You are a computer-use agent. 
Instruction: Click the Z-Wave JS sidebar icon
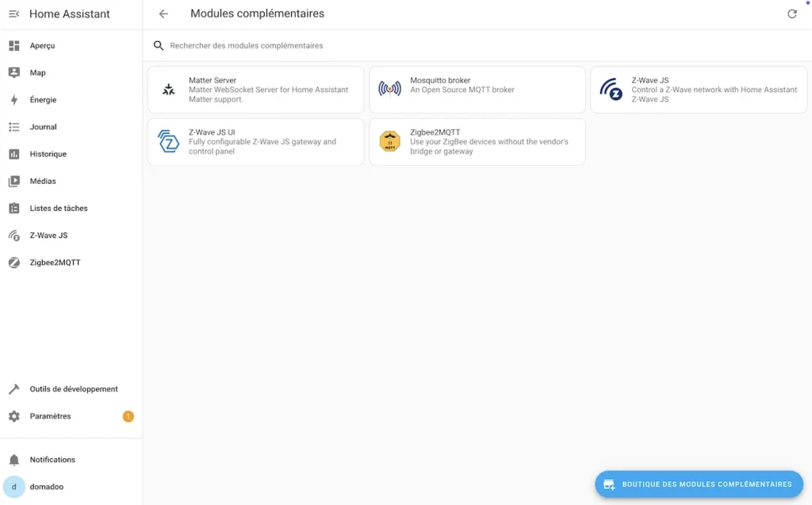14,235
